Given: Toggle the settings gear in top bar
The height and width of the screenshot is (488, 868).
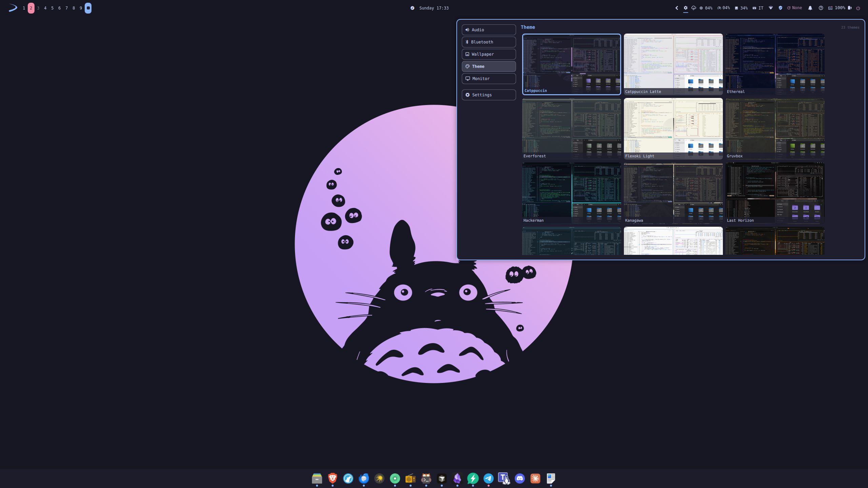Looking at the screenshot, I should pos(685,8).
